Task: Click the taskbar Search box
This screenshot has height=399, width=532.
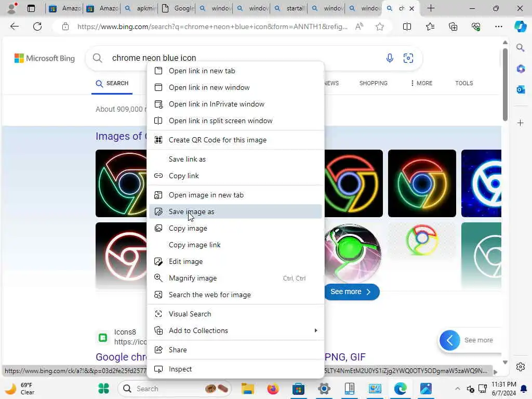Action: [175, 389]
